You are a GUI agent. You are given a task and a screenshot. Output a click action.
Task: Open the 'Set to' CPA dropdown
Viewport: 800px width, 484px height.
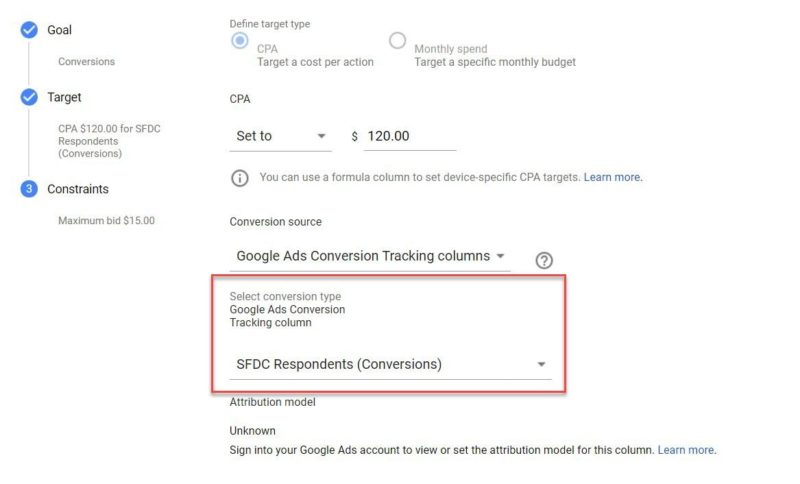tap(281, 136)
